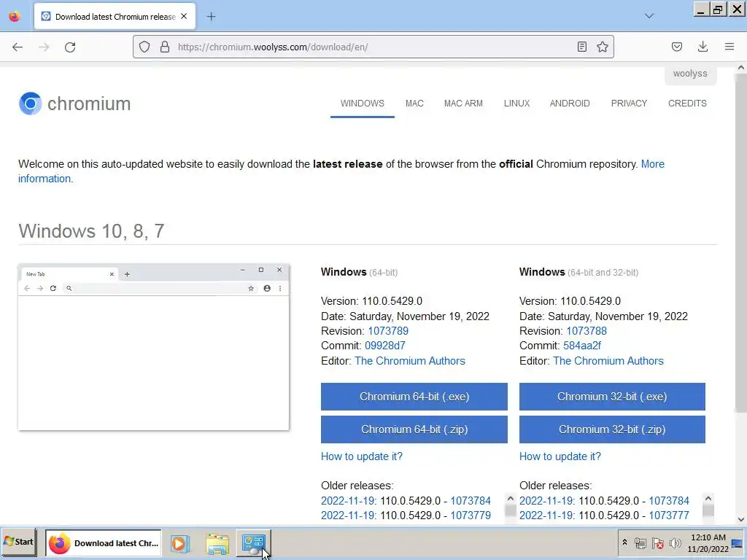Viewport: 747px width, 560px height.
Task: Open the LINUX section
Action: pos(517,104)
